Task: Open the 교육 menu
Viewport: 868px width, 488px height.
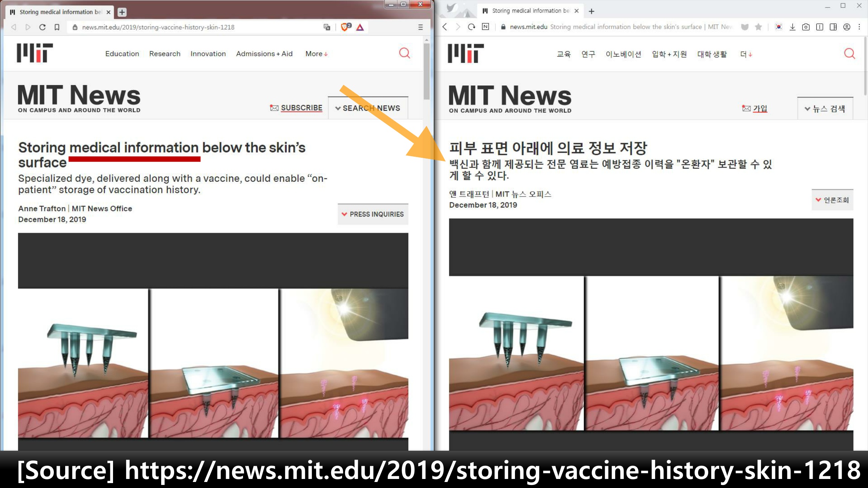Action: point(564,54)
